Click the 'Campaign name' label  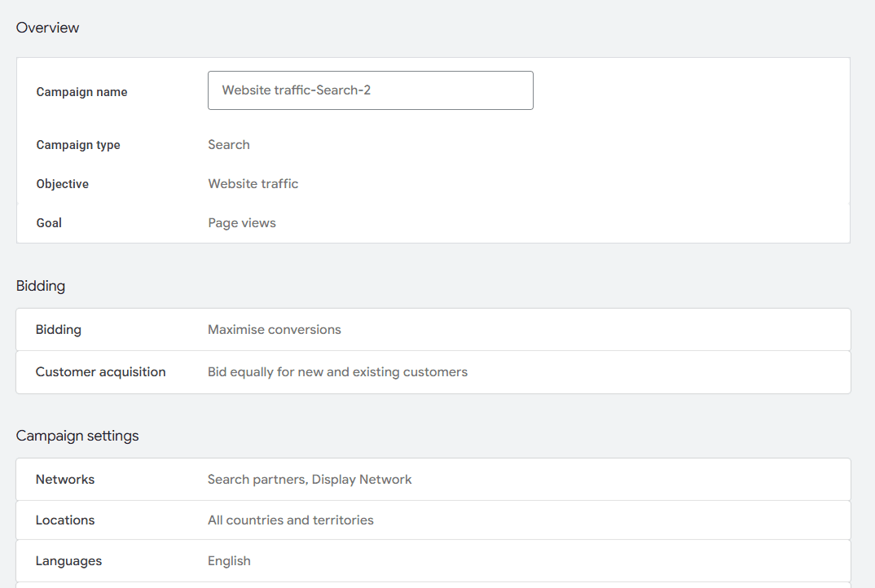pyautogui.click(x=82, y=92)
